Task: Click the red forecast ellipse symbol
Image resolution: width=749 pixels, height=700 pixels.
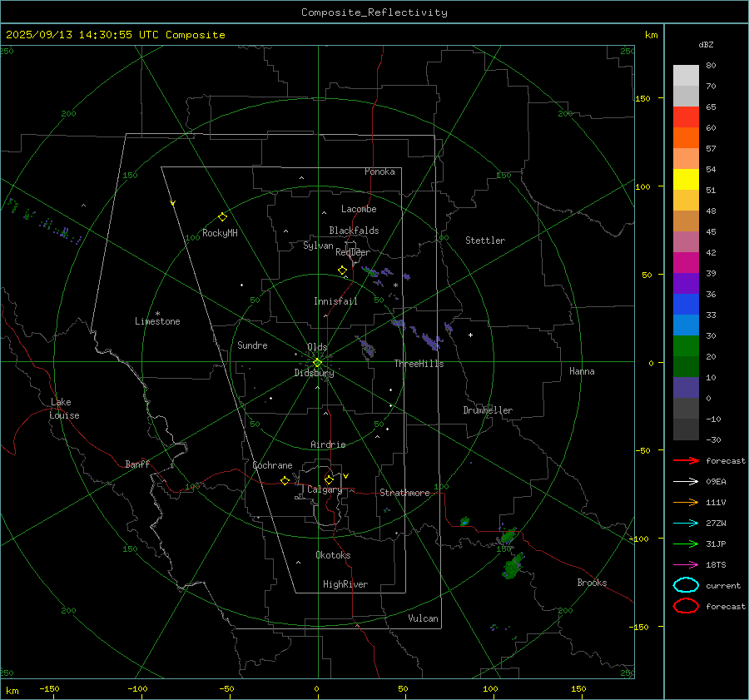Action: point(686,606)
